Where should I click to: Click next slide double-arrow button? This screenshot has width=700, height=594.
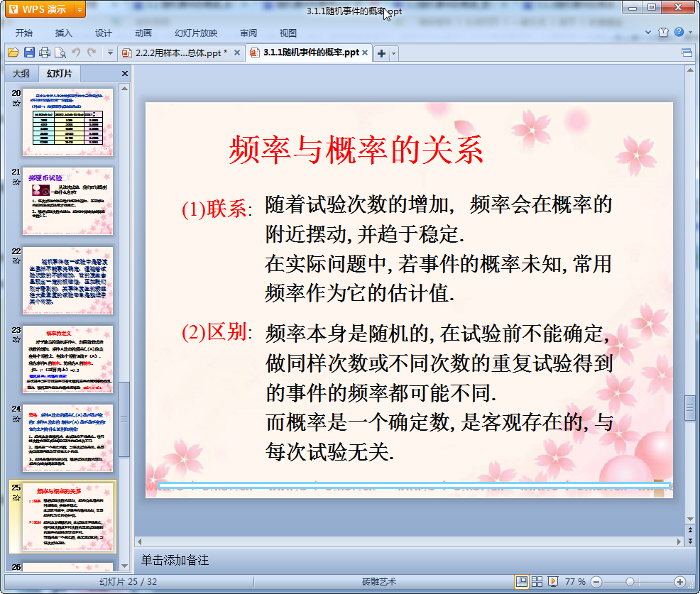[x=690, y=541]
